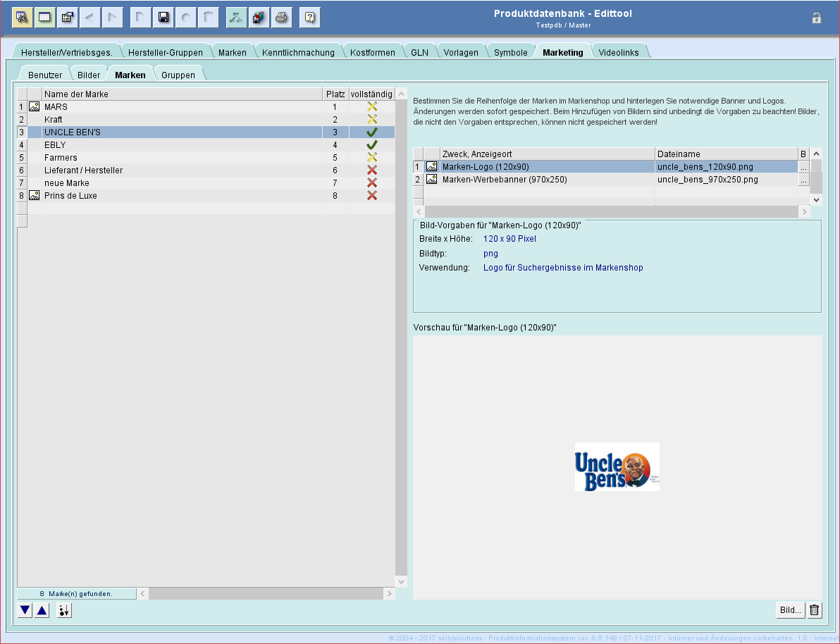This screenshot has height=644, width=840.
Task: Click green checkmark in EBLY row
Action: click(372, 144)
